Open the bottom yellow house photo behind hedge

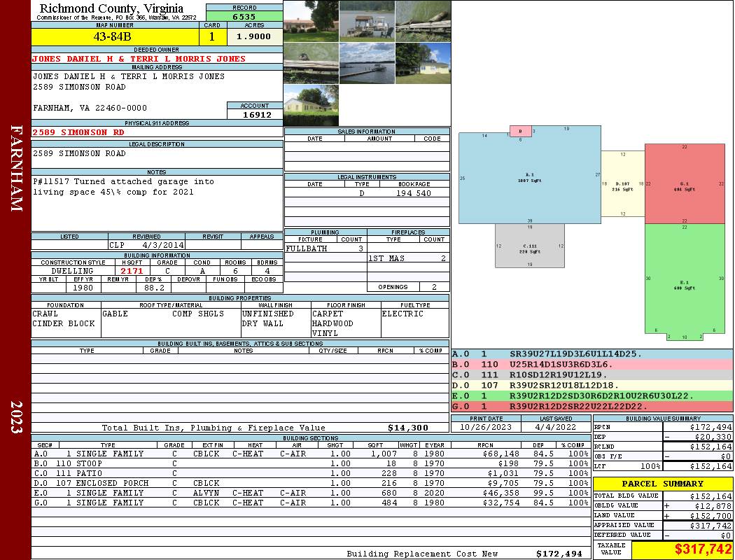click(x=310, y=105)
